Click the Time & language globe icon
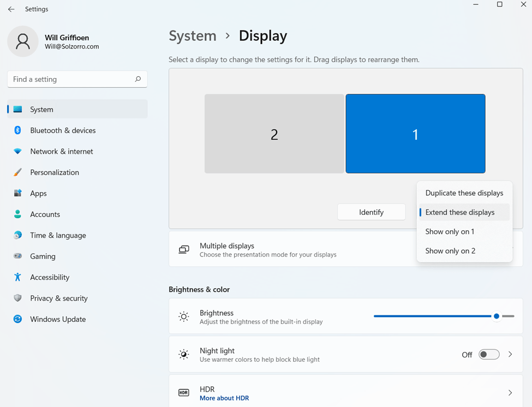The image size is (532, 407). tap(17, 235)
